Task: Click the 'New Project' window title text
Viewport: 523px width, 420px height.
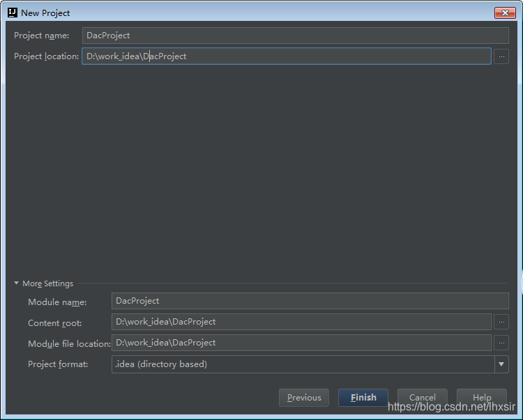Action: tap(45, 13)
